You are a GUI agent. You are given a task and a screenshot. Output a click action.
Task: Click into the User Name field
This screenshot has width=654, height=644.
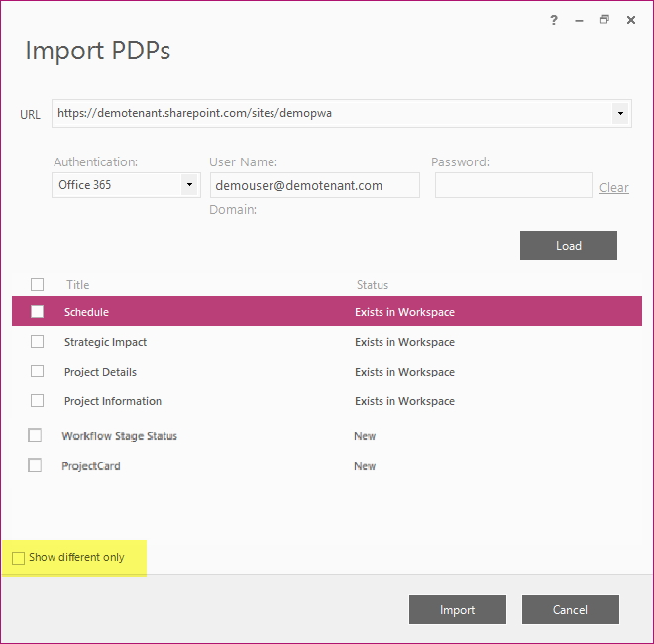[x=315, y=185]
